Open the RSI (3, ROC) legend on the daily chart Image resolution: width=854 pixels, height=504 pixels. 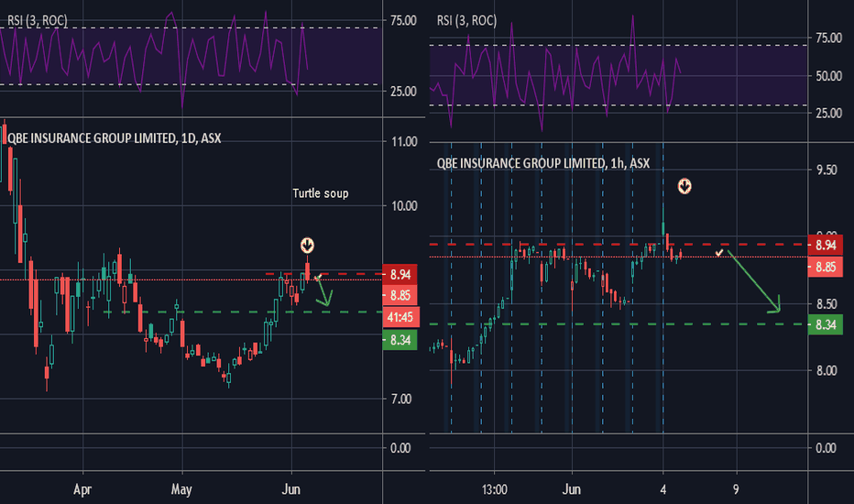38,21
